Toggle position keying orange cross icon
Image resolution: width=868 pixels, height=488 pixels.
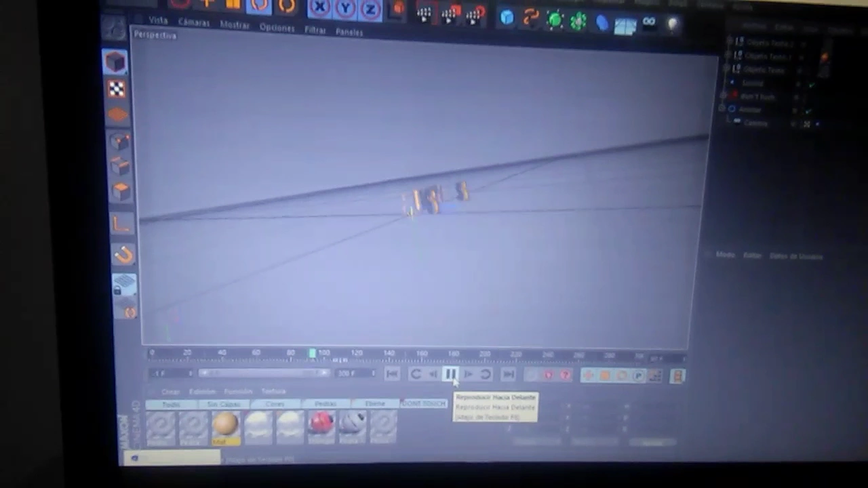(x=588, y=375)
